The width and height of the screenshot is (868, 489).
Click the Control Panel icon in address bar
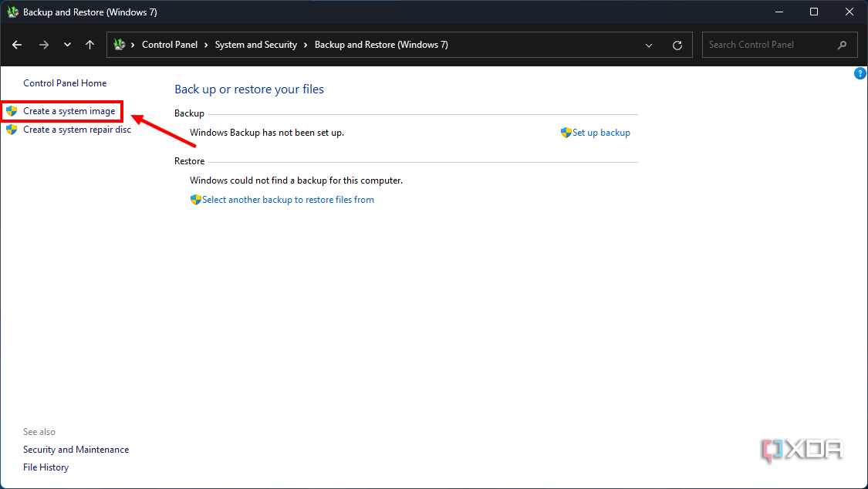119,45
